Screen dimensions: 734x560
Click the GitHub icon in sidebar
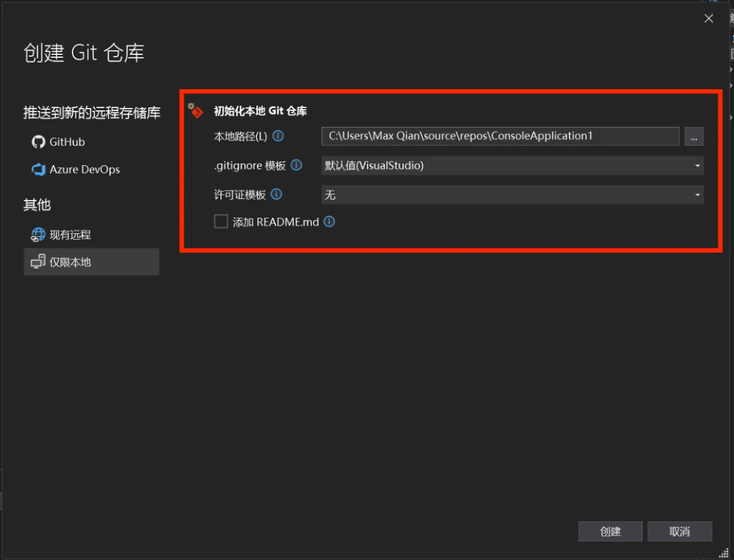coord(38,142)
